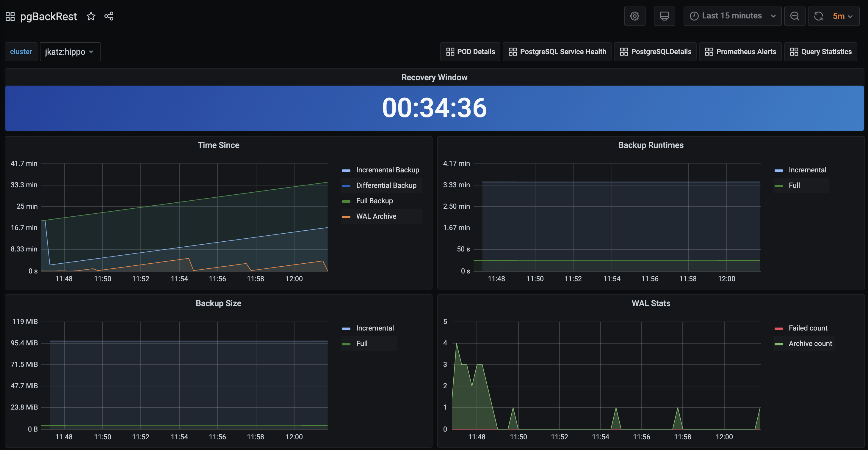Viewport: 868px width, 450px height.
Task: Open Recovery Window panel title menu
Action: 434,77
